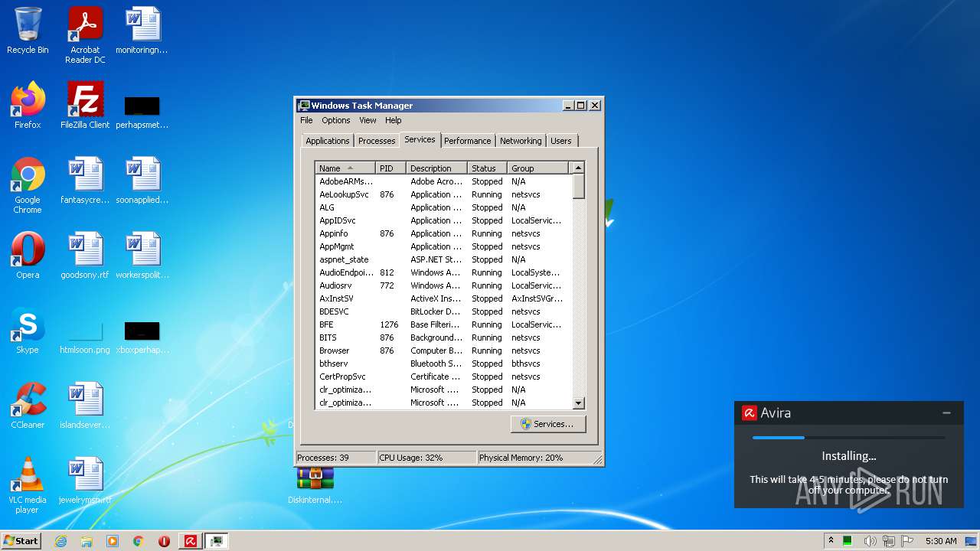The width and height of the screenshot is (980, 551).
Task: Switch to the Users tab
Action: click(560, 141)
